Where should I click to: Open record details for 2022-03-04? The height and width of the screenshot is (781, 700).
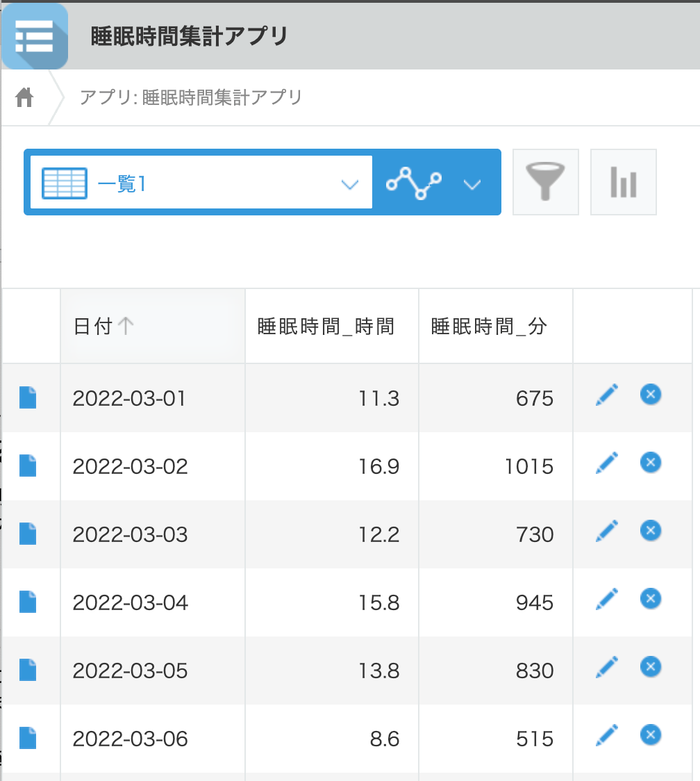pos(28,602)
